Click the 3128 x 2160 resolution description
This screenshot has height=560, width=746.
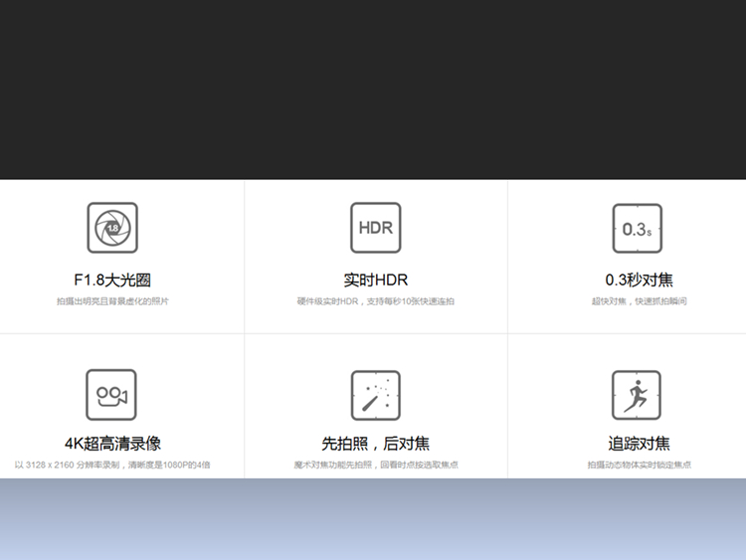[112, 465]
